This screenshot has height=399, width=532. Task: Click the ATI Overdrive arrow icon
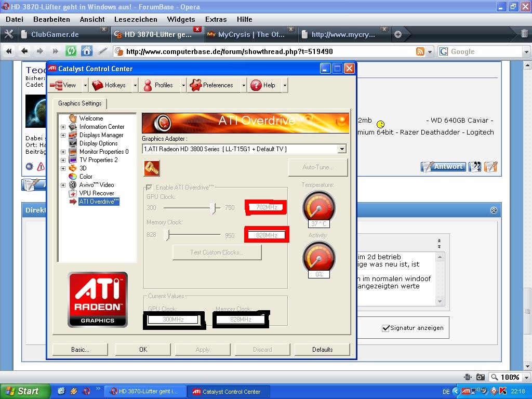73,202
